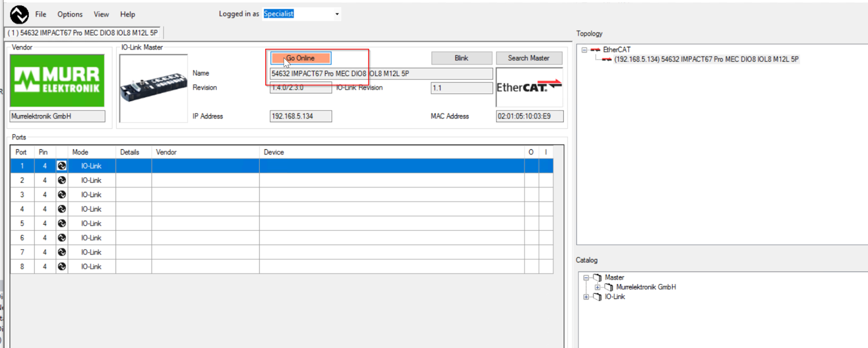This screenshot has height=348, width=868.
Task: Click the application logo icon beside File
Action: click(20, 14)
